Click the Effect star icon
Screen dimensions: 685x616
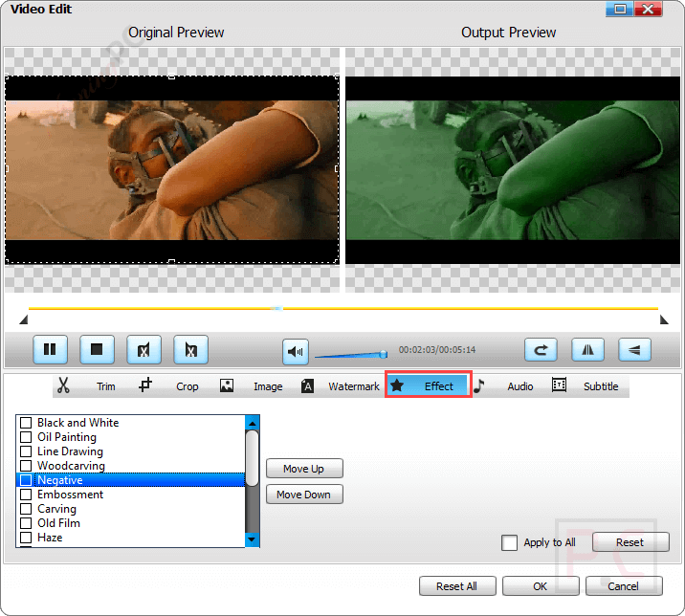(x=397, y=385)
